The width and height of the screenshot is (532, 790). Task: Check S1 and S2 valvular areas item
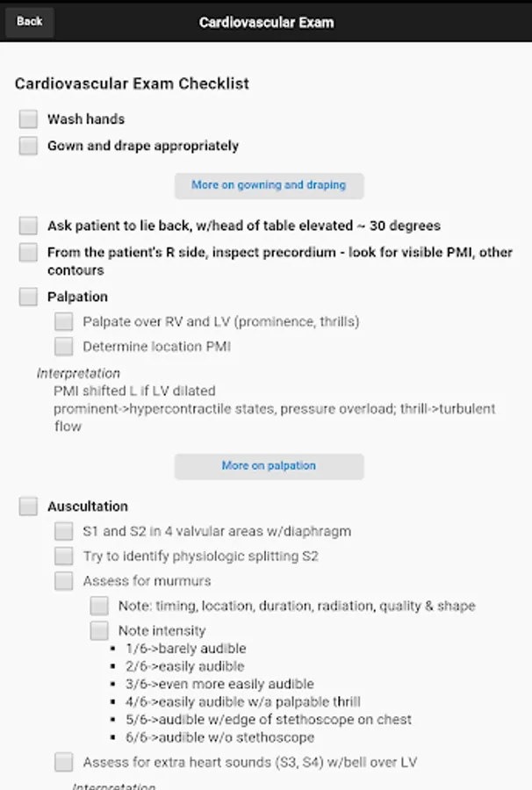64,531
